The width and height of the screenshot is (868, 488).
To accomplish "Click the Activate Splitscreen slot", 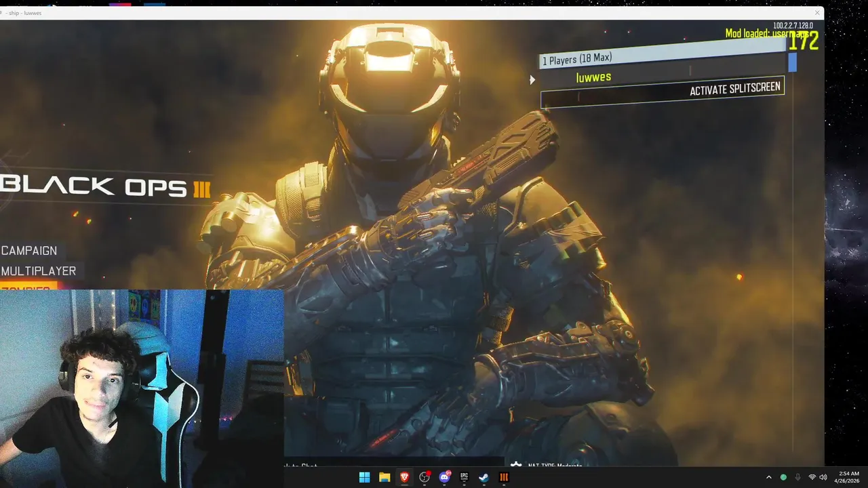I will point(662,92).
